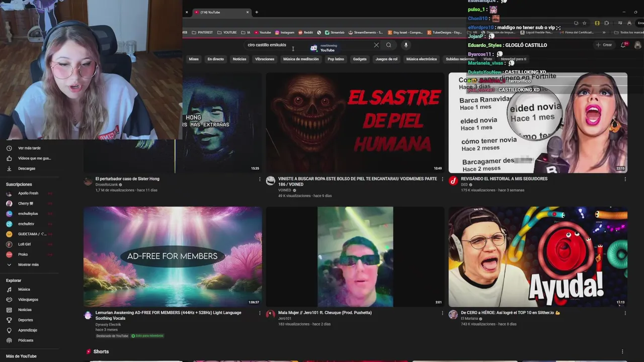
Task: Open the VOINED channel avatar
Action: (x=271, y=181)
